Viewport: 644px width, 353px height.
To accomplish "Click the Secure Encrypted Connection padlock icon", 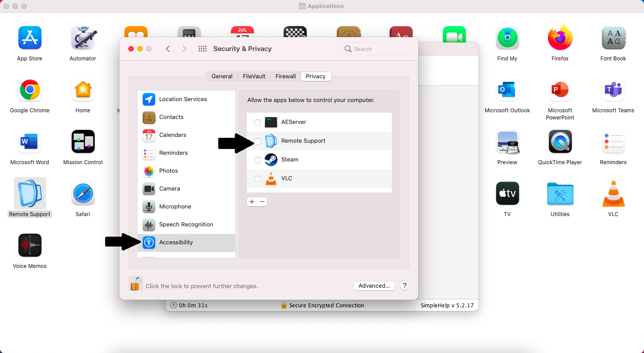I will [x=284, y=305].
